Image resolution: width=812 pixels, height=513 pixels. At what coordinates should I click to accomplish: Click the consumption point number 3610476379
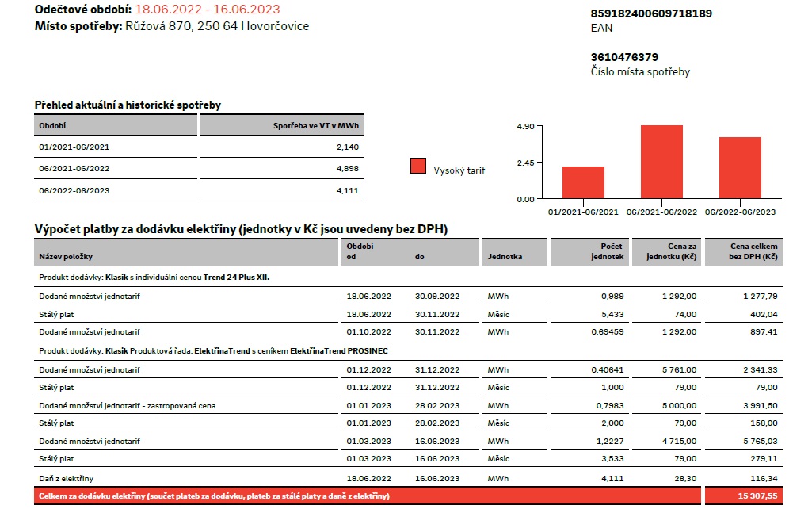(624, 57)
